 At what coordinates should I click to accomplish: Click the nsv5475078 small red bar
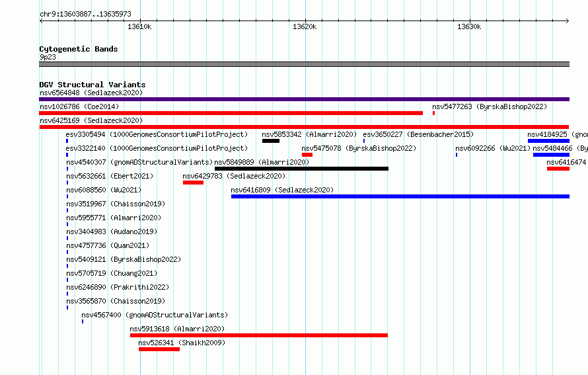pos(307,155)
